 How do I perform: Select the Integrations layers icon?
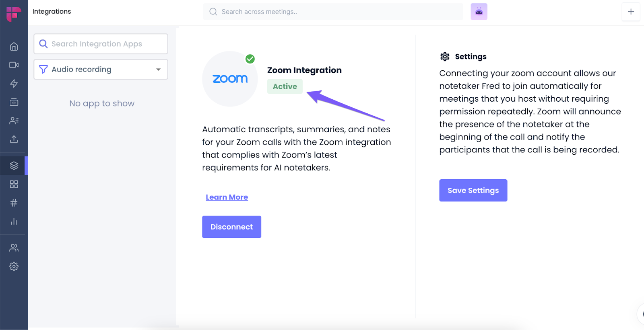pos(14,166)
